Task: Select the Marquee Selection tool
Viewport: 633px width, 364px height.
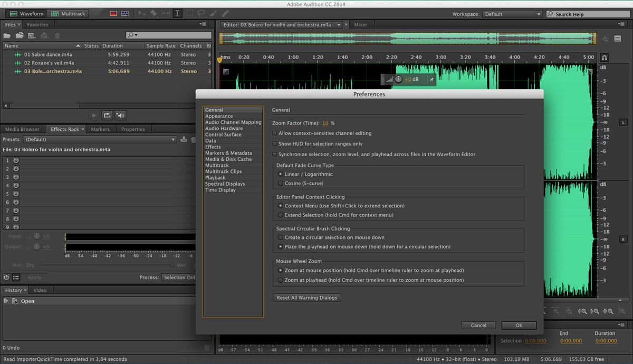Action: [189, 14]
